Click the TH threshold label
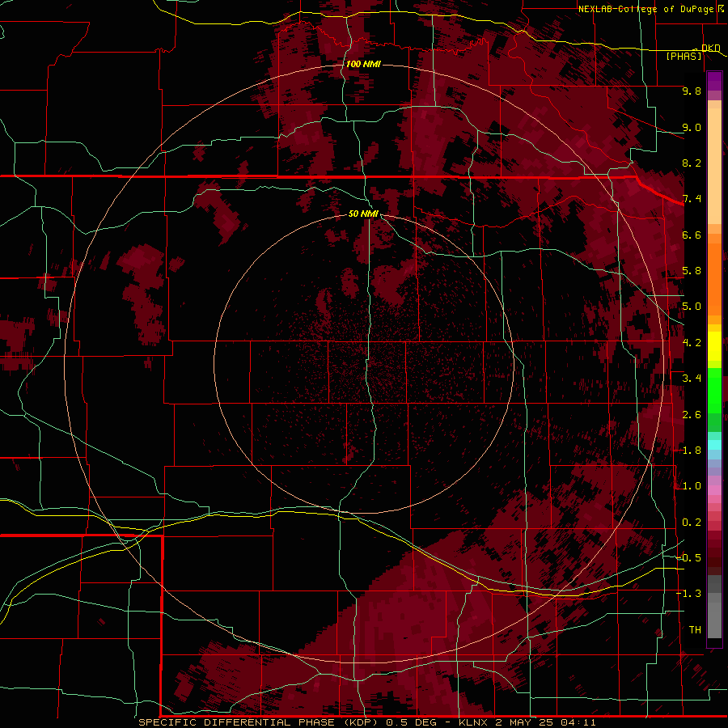The image size is (728, 728). click(695, 630)
